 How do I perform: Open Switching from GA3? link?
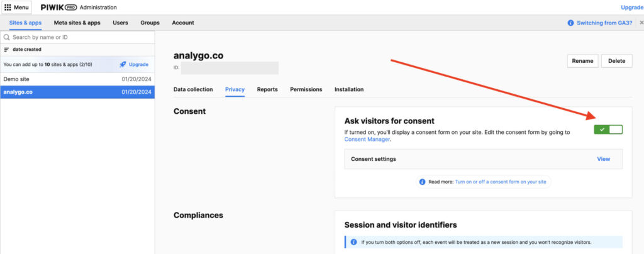tap(604, 23)
